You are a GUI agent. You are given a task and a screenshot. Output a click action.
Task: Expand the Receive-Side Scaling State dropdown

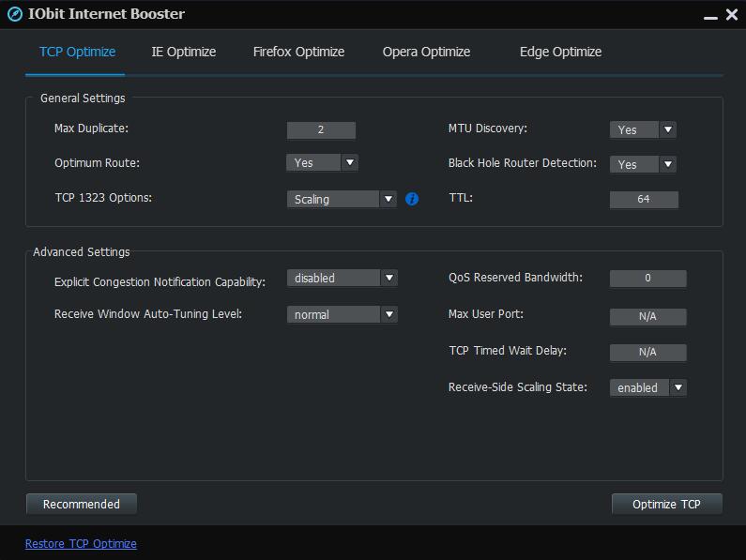[x=677, y=387]
